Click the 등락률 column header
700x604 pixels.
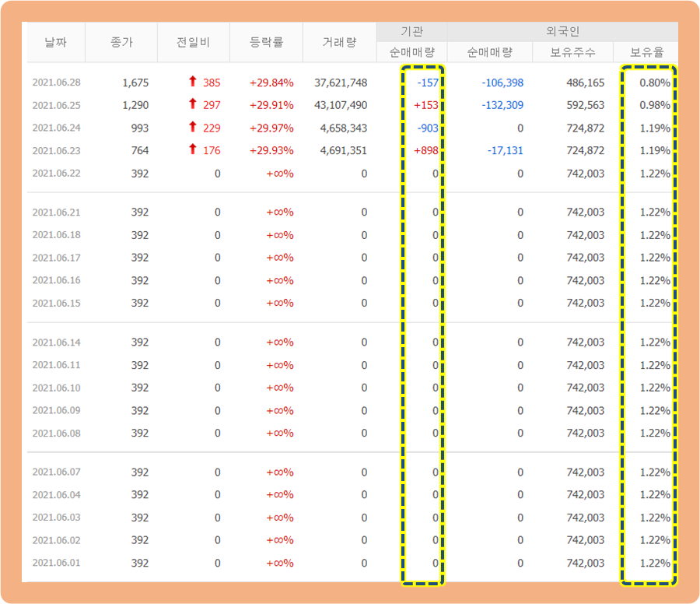(266, 43)
